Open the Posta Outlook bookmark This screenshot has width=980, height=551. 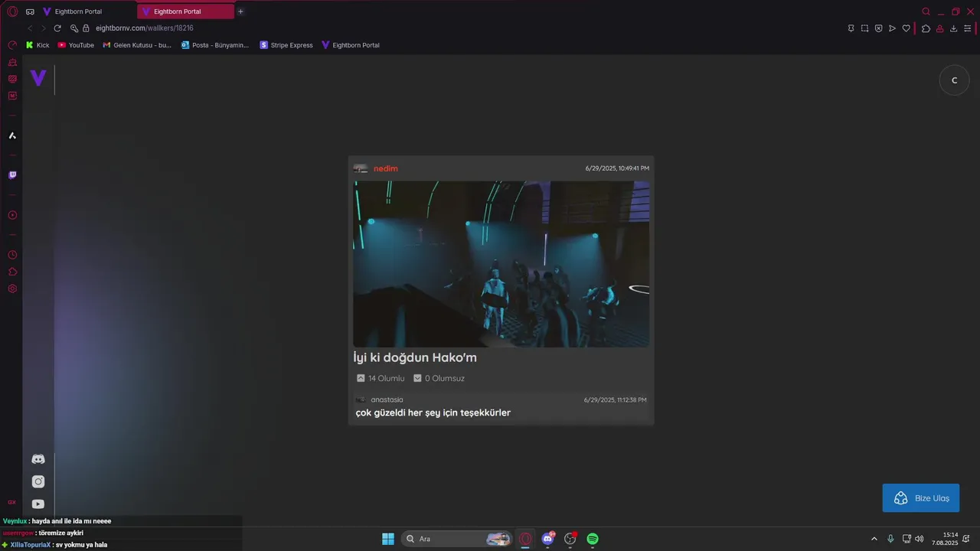(x=215, y=45)
